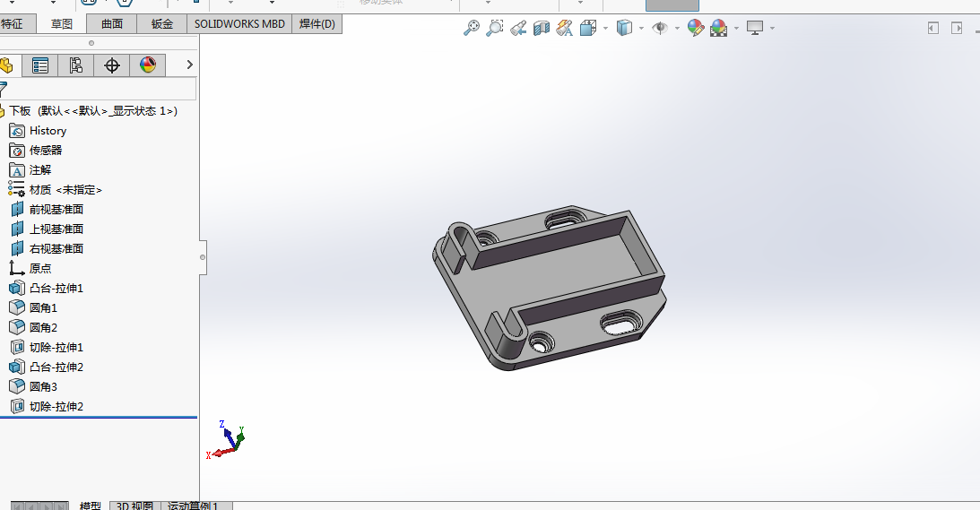Click the Display Style icon
980x510 pixels.
[x=624, y=28]
